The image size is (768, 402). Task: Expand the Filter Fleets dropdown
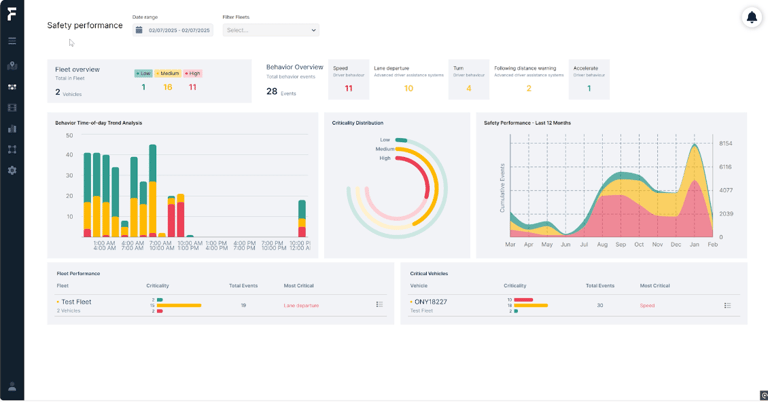(x=271, y=30)
